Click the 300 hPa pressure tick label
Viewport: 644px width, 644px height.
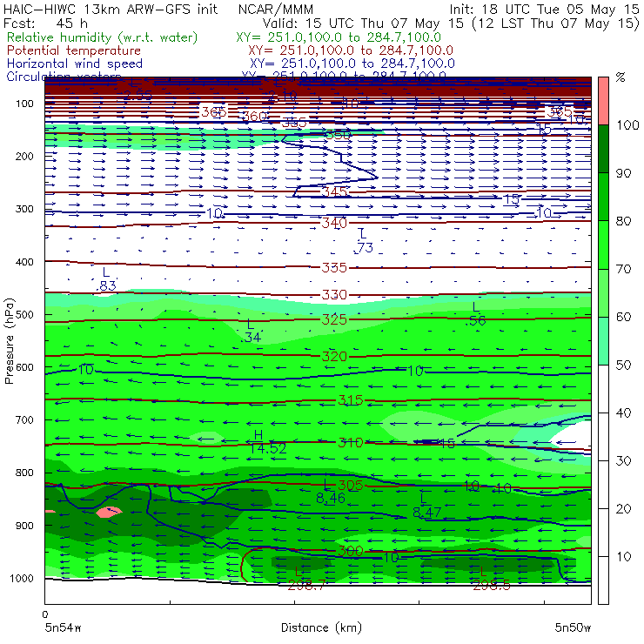(x=24, y=209)
